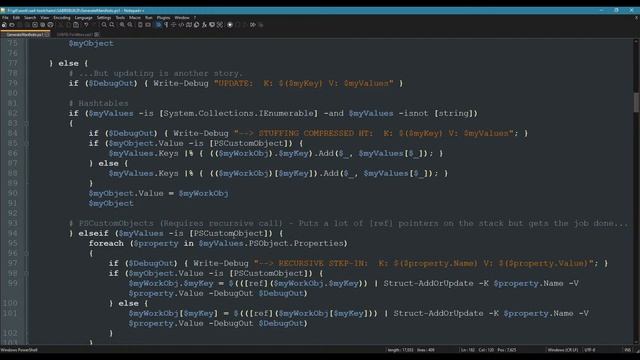Open the user-defined language icon
The height and width of the screenshot is (360, 640).
click(181, 25)
